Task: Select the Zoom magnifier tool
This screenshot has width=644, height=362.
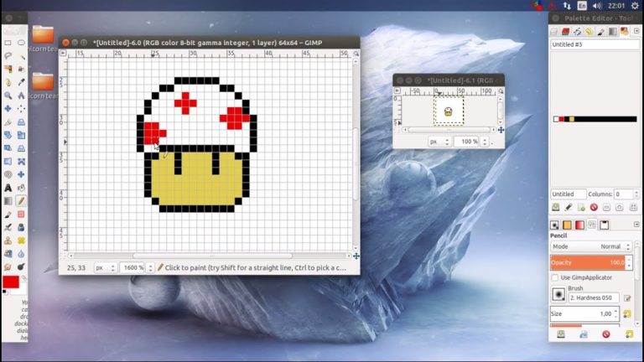Action: coord(8,96)
